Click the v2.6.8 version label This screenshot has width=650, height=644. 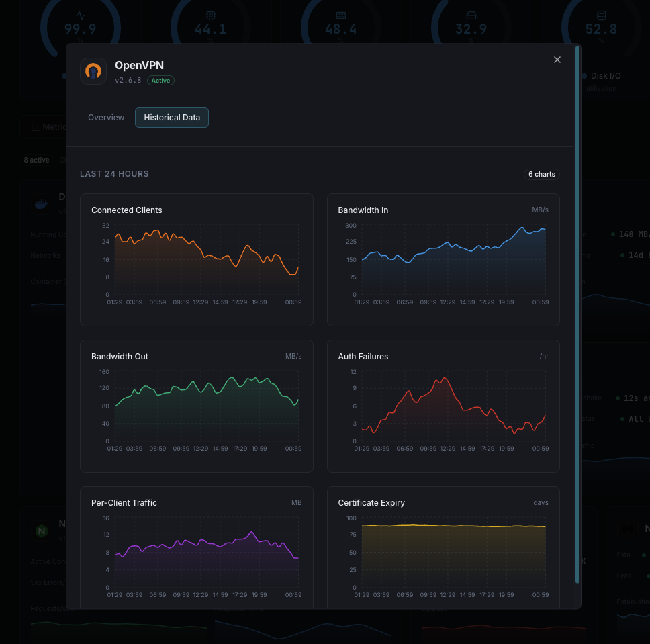[126, 80]
